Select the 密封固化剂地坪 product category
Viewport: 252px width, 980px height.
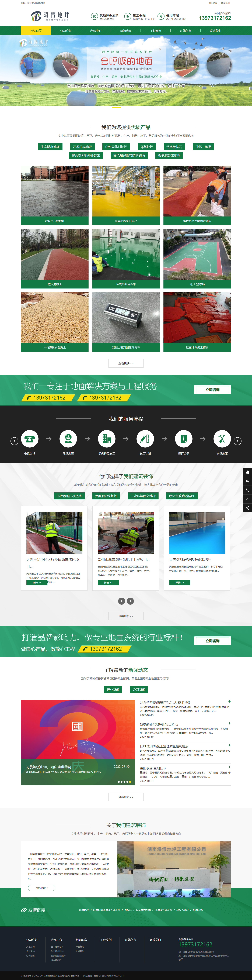[x=116, y=147]
